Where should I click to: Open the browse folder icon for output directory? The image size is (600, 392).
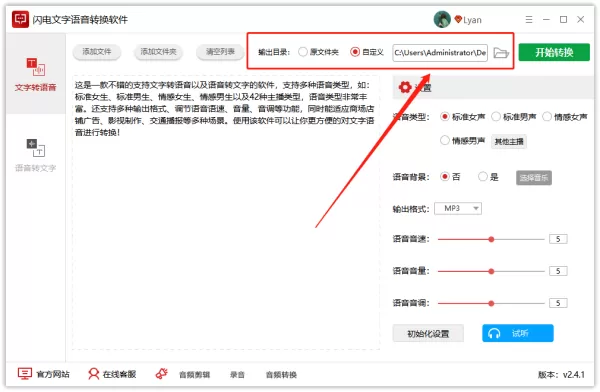pos(501,52)
